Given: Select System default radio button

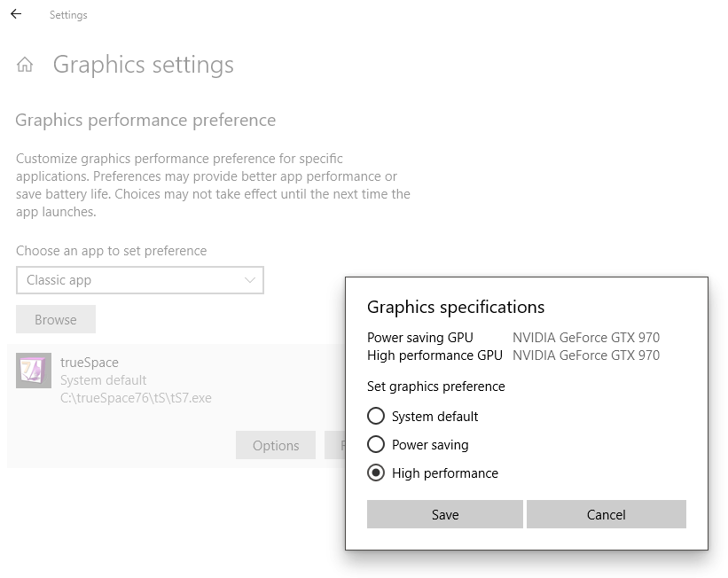Looking at the screenshot, I should pyautogui.click(x=376, y=416).
